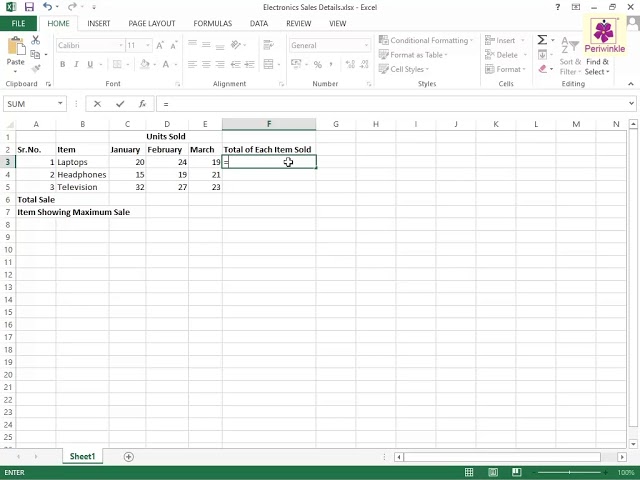640x480 pixels.
Task: Click the Wrap Text icon
Action: [268, 44]
